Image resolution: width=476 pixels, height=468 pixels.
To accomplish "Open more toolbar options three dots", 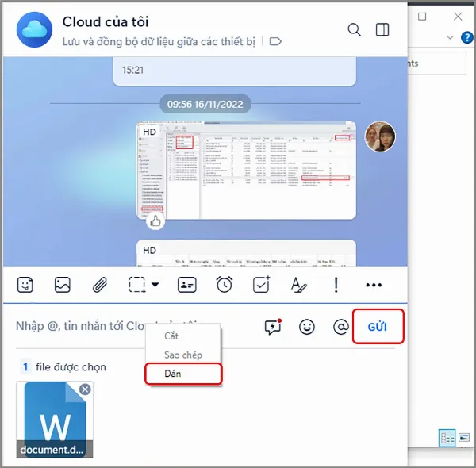I will click(374, 285).
